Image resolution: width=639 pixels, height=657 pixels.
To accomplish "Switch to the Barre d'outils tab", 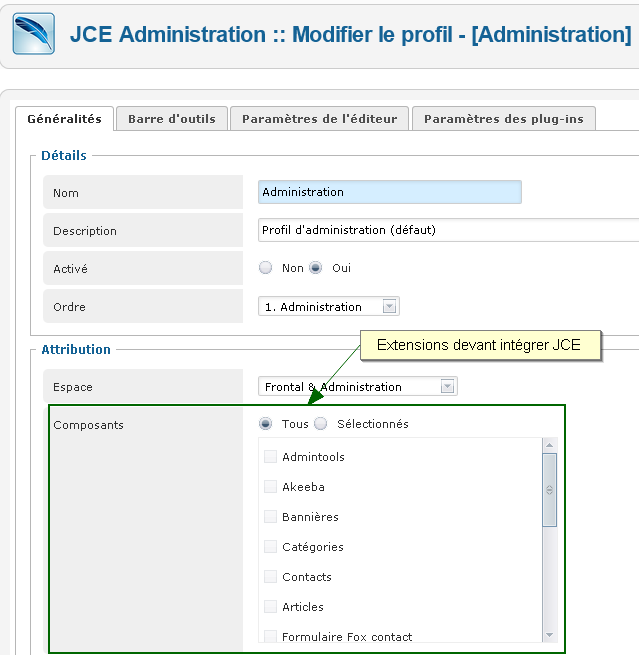I will click(172, 119).
